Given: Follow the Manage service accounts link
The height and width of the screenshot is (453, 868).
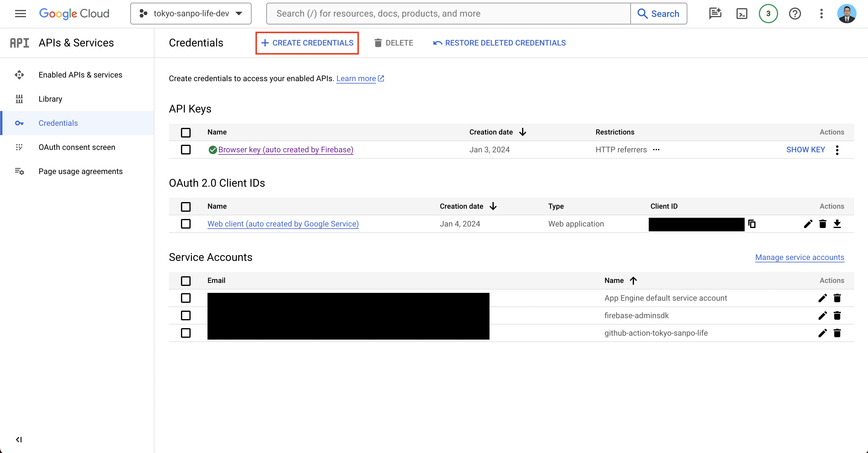Looking at the screenshot, I should coord(799,257).
